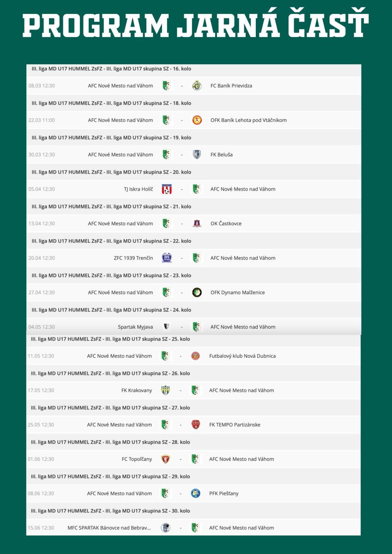This screenshot has height=554, width=392.
Task: Click the FK Beluša club crest
Action: click(x=197, y=155)
